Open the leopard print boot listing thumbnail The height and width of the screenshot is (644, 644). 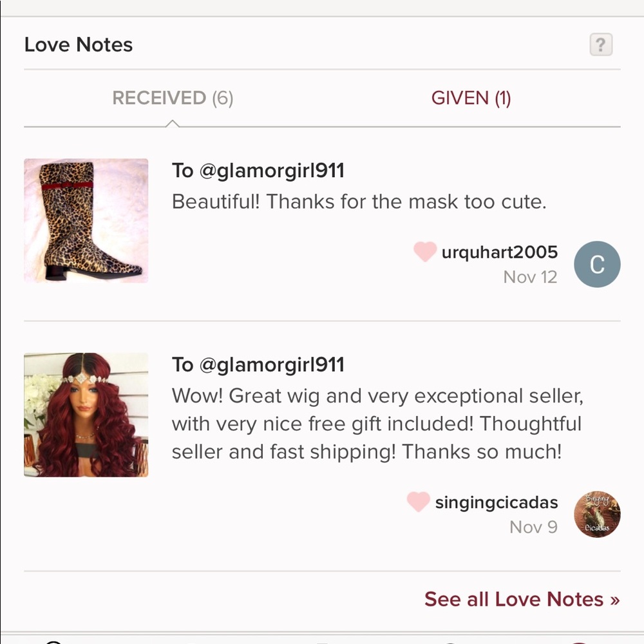pyautogui.click(x=86, y=220)
